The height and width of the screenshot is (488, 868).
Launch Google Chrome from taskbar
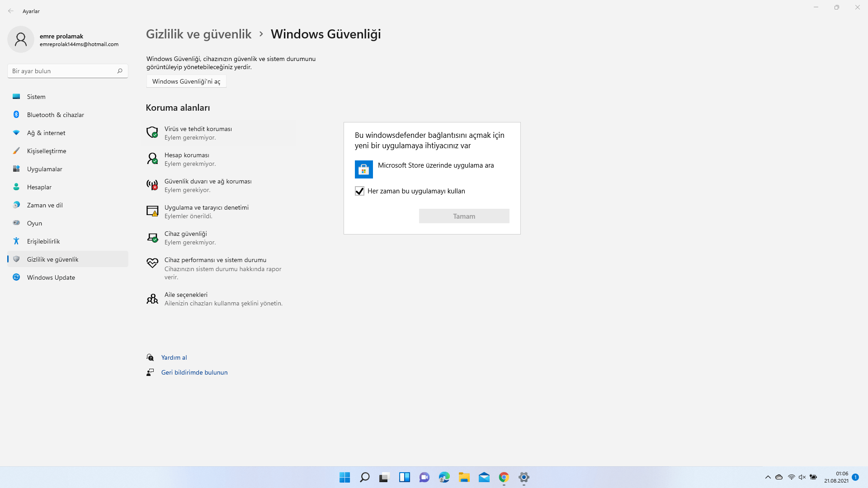pyautogui.click(x=504, y=477)
